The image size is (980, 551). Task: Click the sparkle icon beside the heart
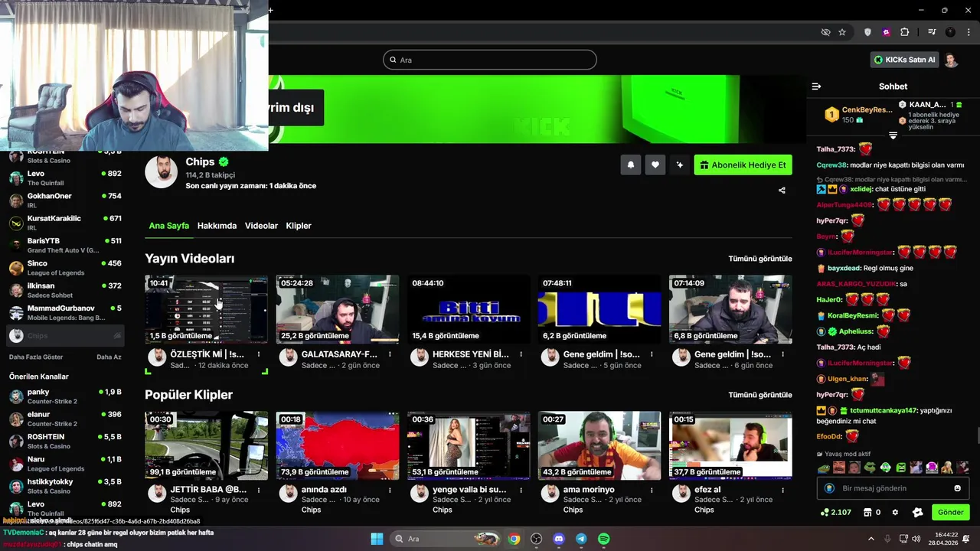679,165
